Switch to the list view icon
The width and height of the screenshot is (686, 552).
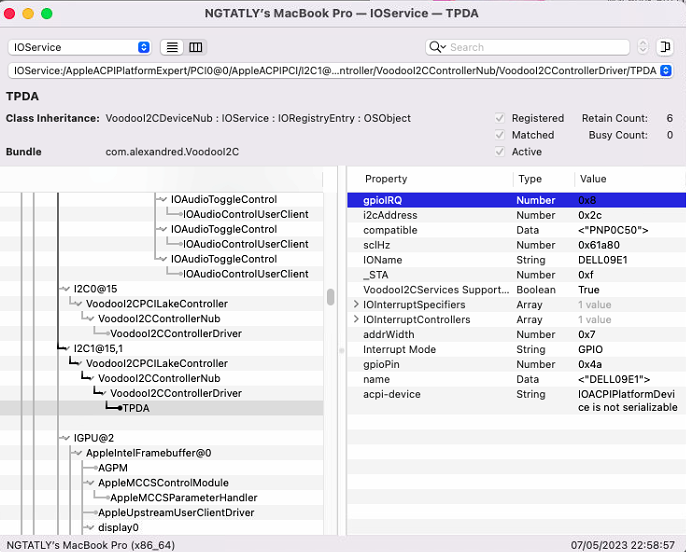pyautogui.click(x=172, y=47)
